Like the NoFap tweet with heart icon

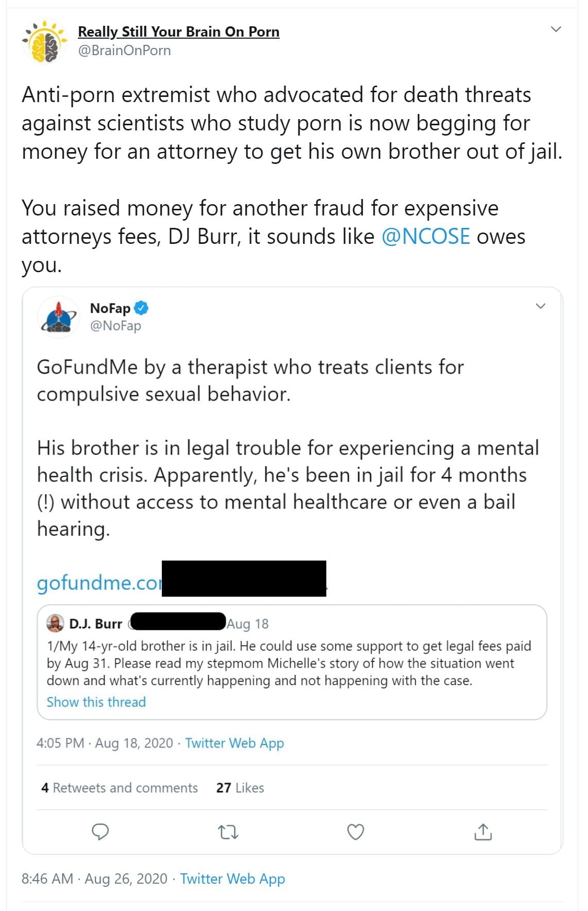356,832
